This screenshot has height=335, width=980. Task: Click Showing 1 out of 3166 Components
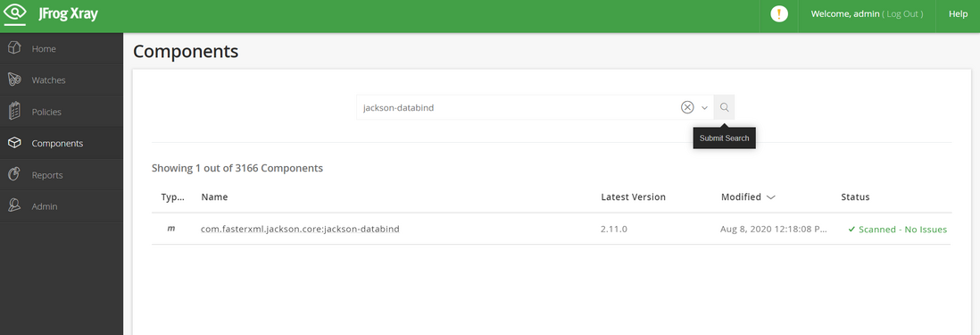(237, 168)
